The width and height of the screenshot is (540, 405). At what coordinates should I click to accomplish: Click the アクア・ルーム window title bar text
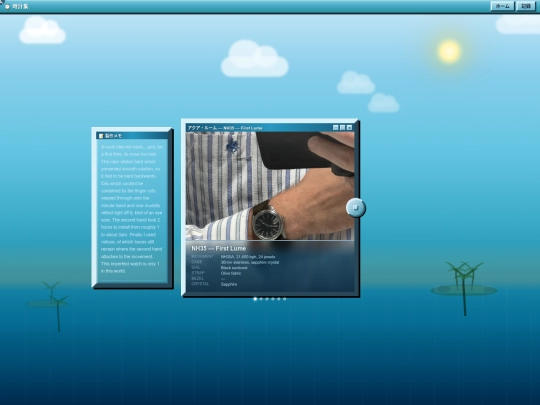225,128
